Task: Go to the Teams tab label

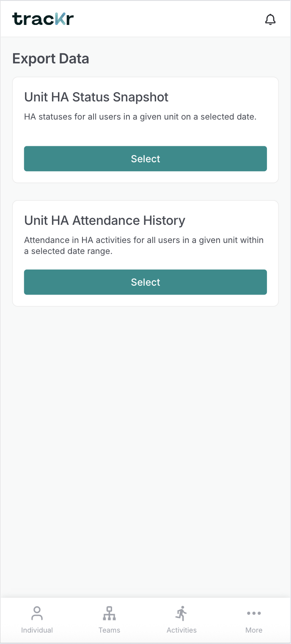Action: tap(109, 630)
